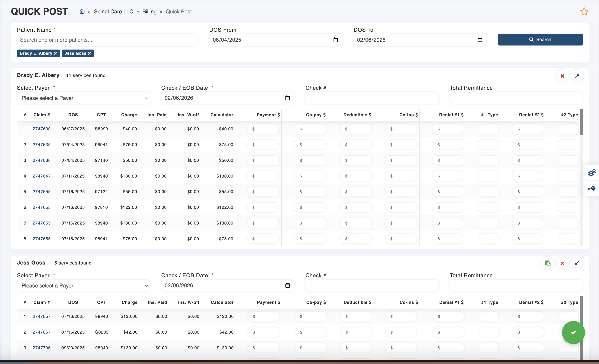Remove Brady E. Albery patient tag
Image resolution: width=599 pixels, height=364 pixels.
(x=56, y=53)
